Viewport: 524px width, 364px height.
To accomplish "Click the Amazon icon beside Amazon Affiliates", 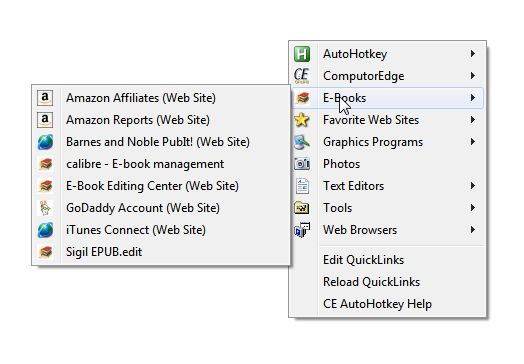I will 45,98.
